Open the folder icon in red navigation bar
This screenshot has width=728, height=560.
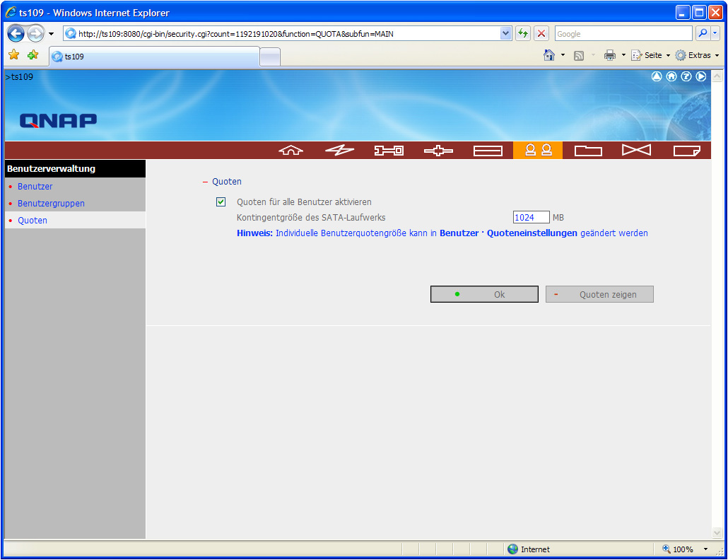(x=588, y=151)
